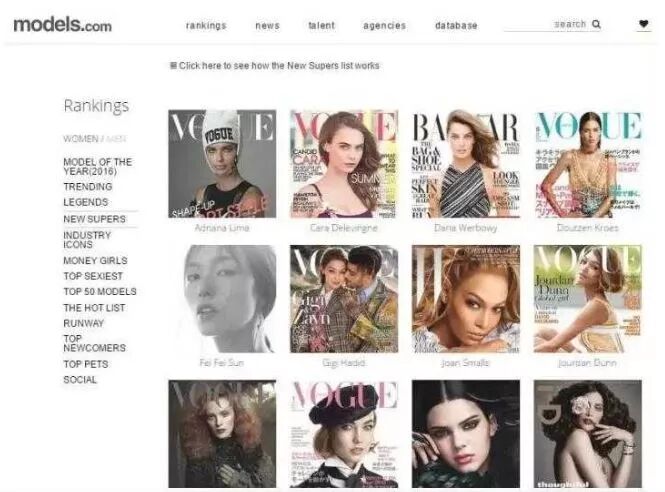Click the models.com logo
This screenshot has width=665, height=492.
(63, 25)
